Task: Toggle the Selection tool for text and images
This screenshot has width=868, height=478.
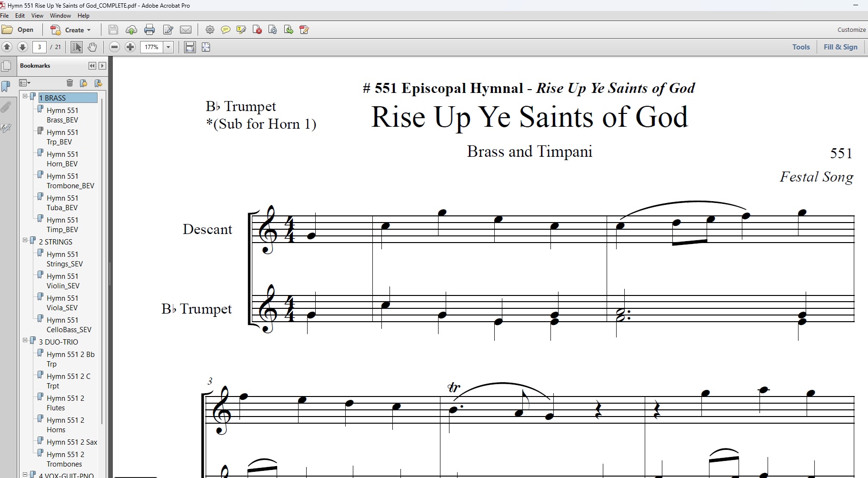Action: click(76, 47)
